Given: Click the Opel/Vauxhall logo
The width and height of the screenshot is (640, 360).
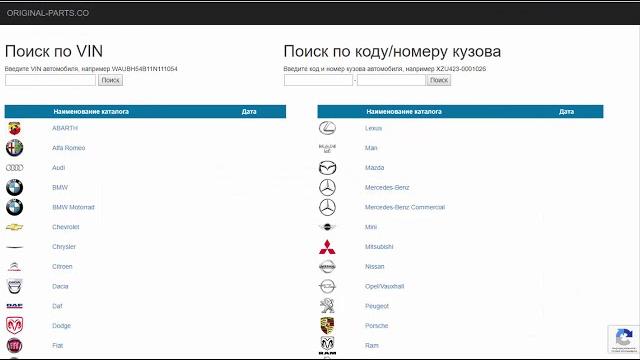Looking at the screenshot, I should [x=327, y=287].
